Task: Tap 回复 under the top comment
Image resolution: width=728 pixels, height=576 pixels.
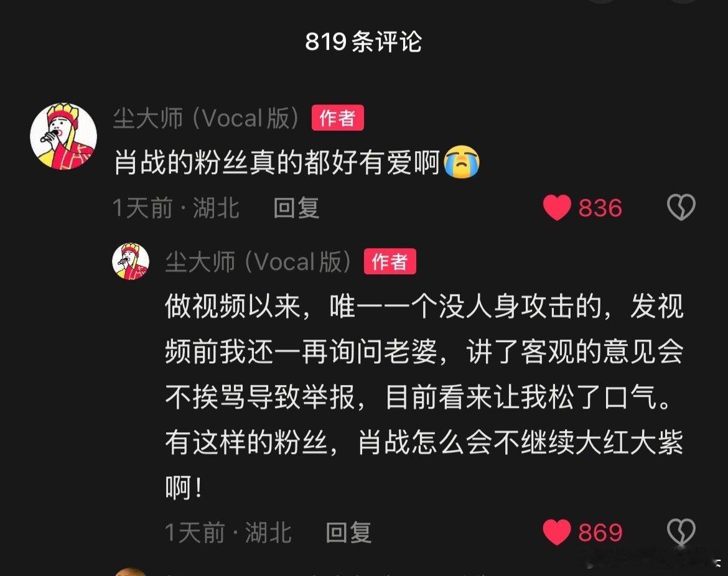Action: click(296, 208)
